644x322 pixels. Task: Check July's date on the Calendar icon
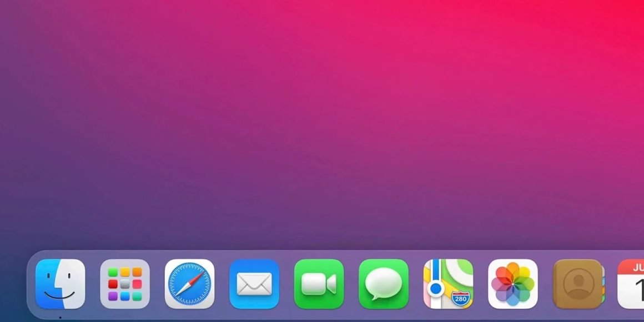click(x=633, y=285)
